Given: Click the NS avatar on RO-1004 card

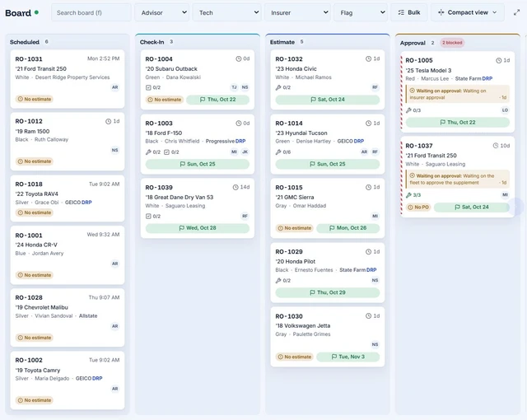Looking at the screenshot, I should tap(245, 87).
